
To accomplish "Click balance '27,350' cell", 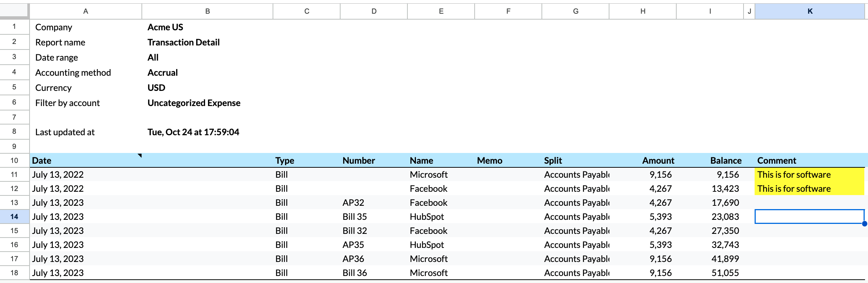I will (x=710, y=231).
